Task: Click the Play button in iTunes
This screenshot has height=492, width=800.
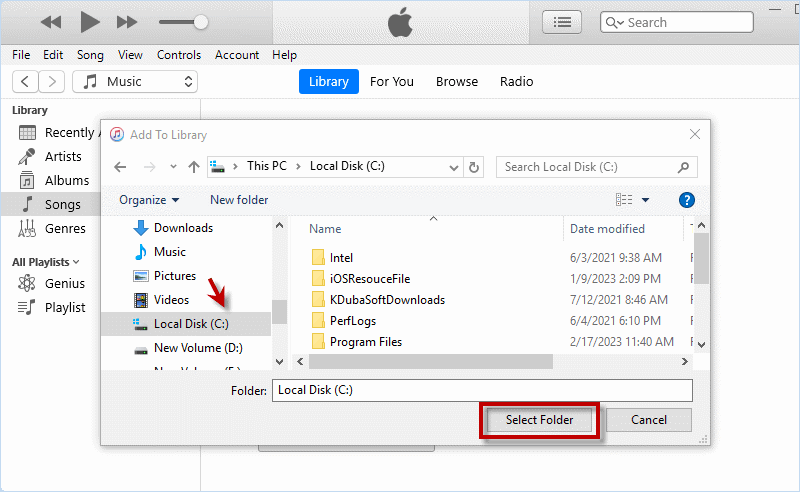Action: point(90,22)
